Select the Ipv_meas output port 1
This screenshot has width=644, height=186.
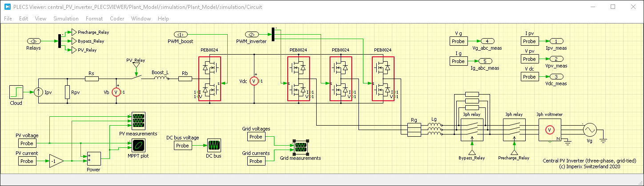pos(556,41)
